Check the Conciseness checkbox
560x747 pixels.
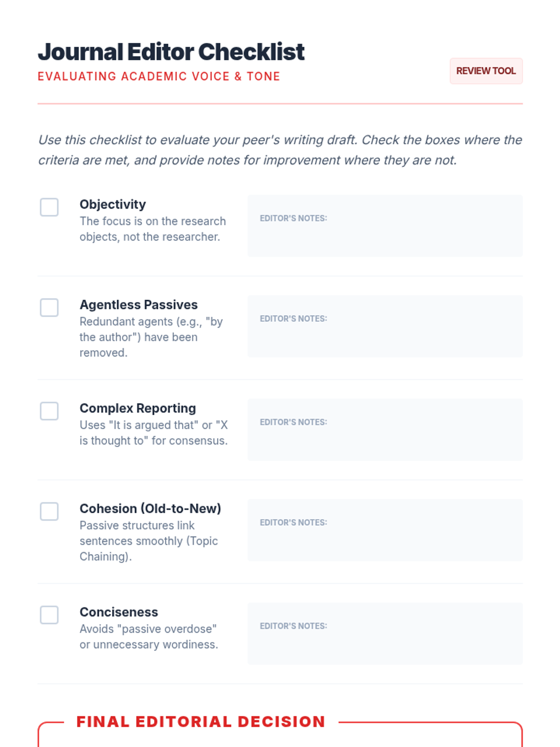coord(49,615)
